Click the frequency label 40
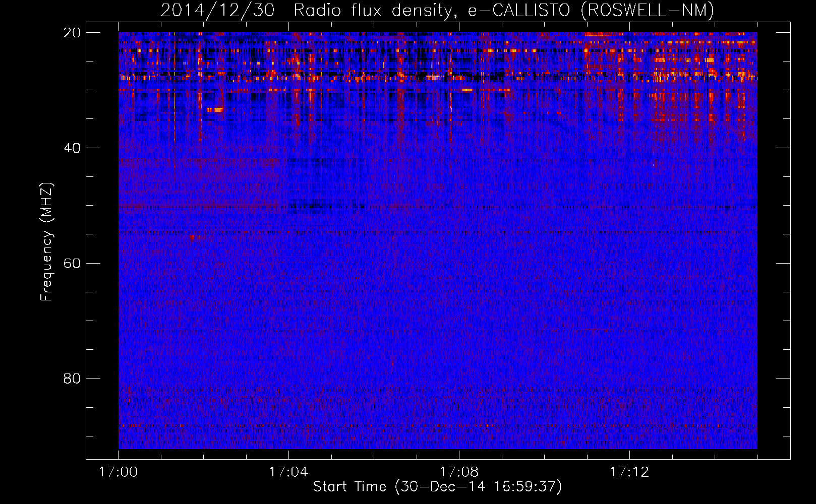This screenshot has height=504, width=816. coord(72,148)
